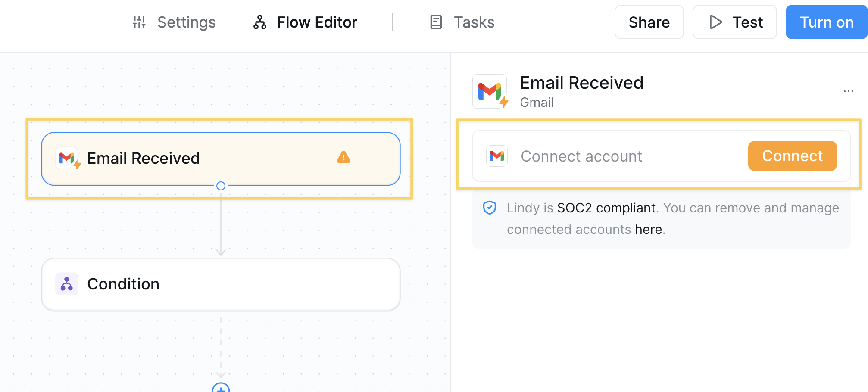Open the 'here' link to manage accounts
This screenshot has height=392, width=868.
click(x=648, y=229)
